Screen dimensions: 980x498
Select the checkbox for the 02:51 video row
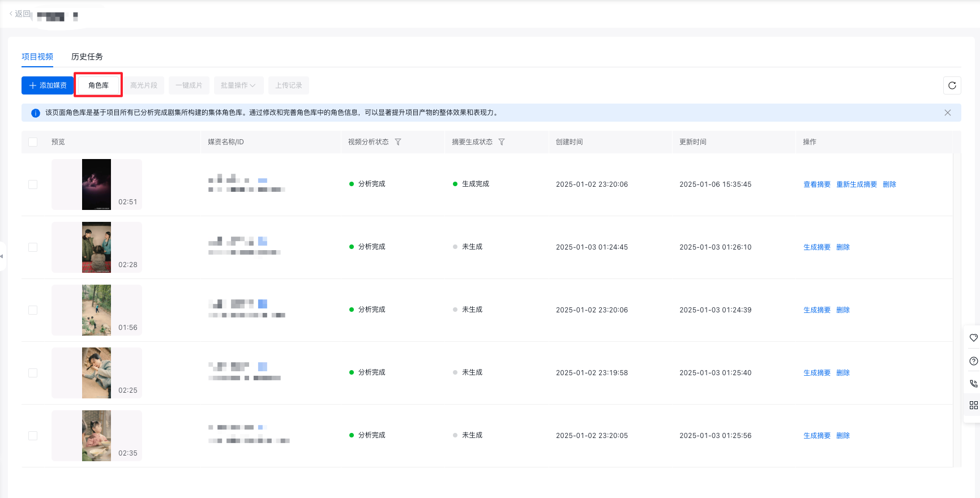point(33,184)
